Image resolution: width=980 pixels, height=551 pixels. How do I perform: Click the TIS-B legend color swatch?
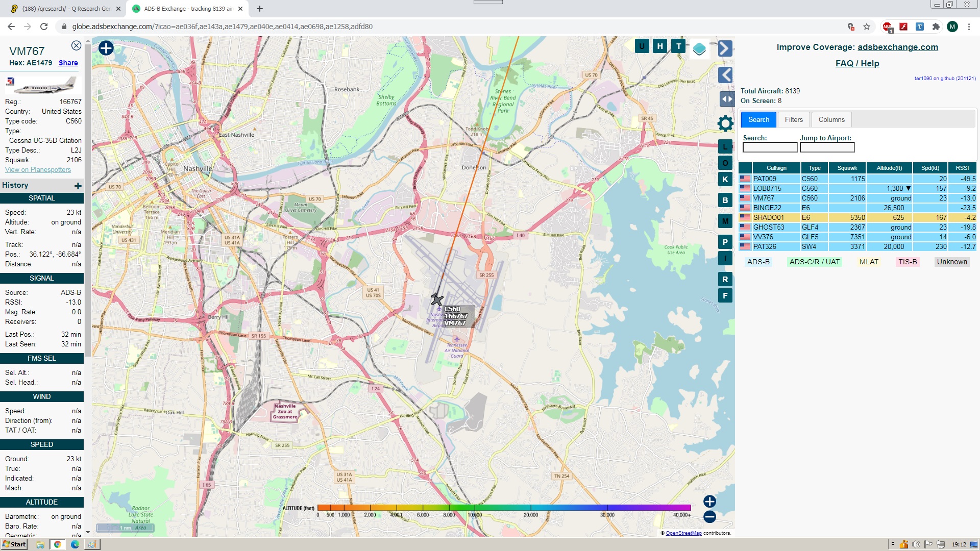(908, 262)
